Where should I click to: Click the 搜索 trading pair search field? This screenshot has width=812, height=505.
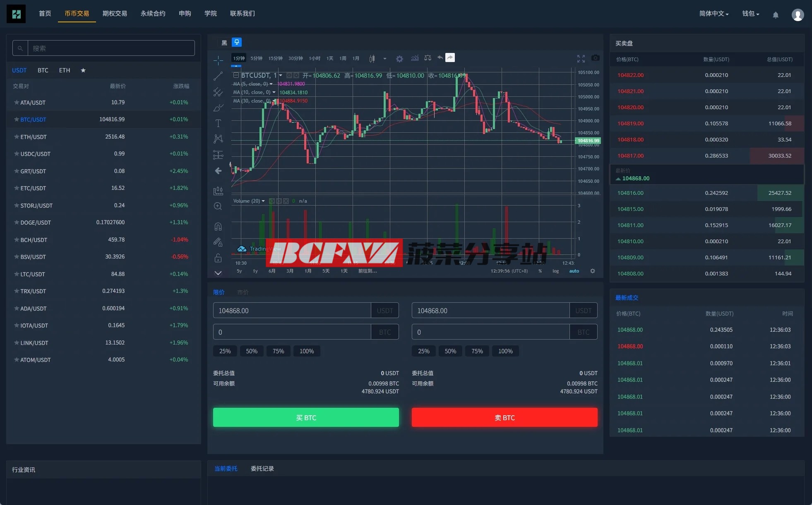tap(111, 48)
